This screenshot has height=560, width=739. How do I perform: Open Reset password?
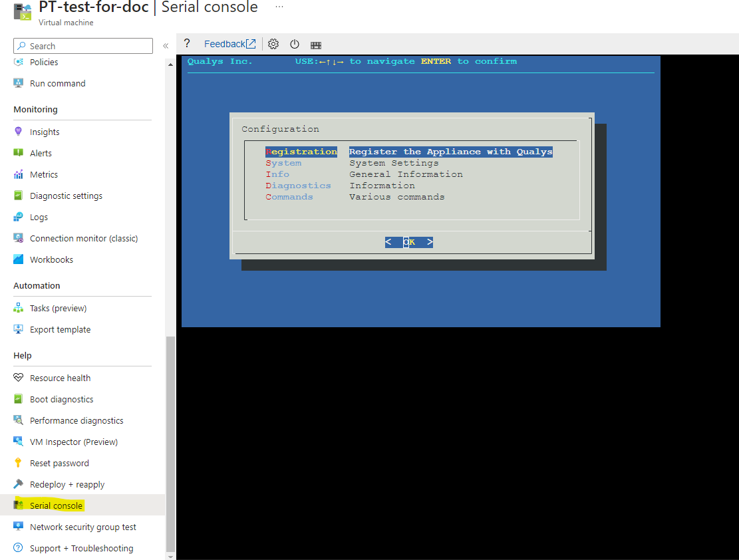pyautogui.click(x=59, y=464)
